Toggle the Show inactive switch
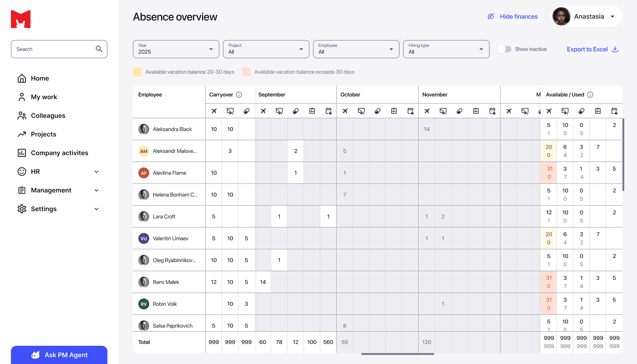 [504, 49]
